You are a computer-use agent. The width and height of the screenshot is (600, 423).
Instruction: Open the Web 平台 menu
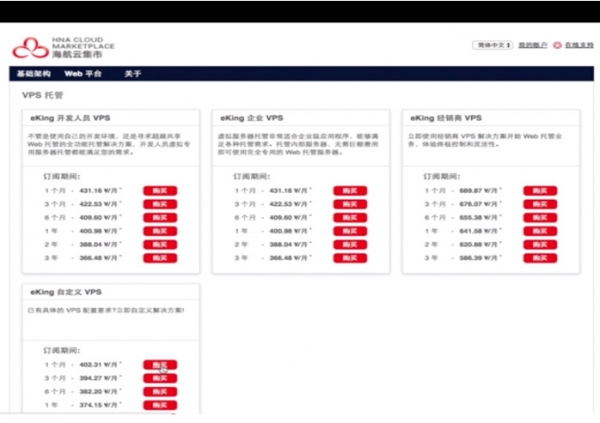point(83,73)
